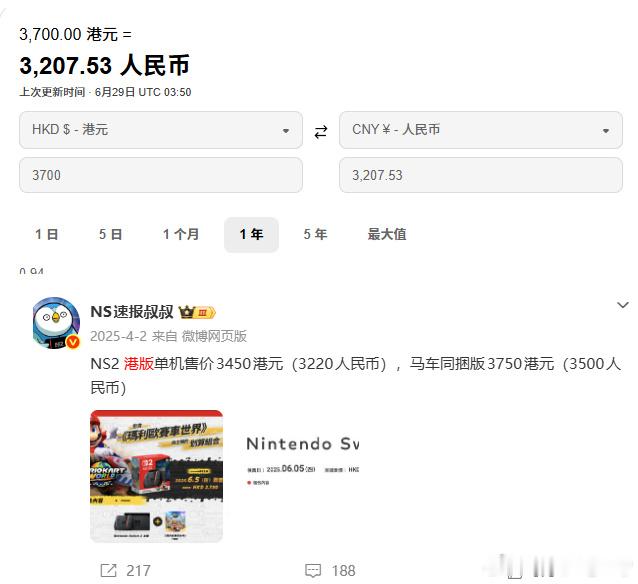The image size is (638, 584).
Task: Click the 上次更新时间 6月29日 UTC 03:50 text
Action: 105,92
